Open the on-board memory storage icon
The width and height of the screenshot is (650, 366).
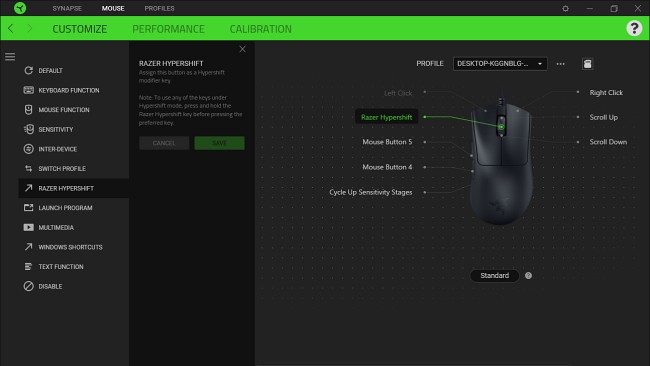pos(587,64)
